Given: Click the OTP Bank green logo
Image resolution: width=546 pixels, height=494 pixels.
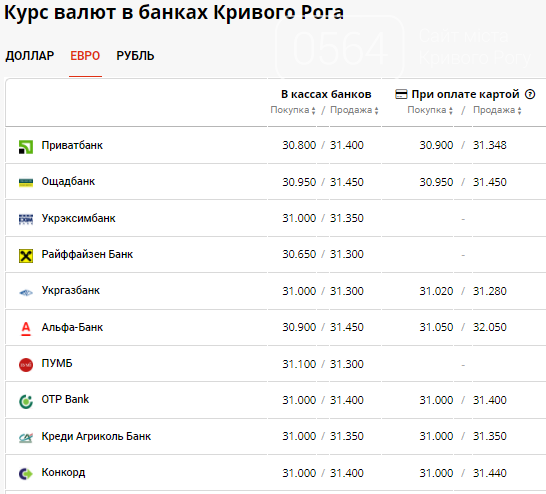Looking at the screenshot, I should 26,401.
